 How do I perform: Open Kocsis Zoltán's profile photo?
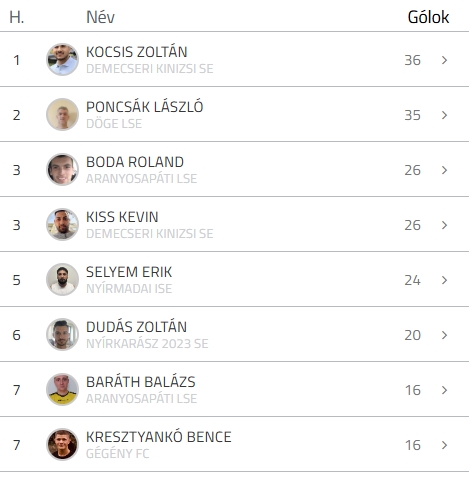coord(62,59)
